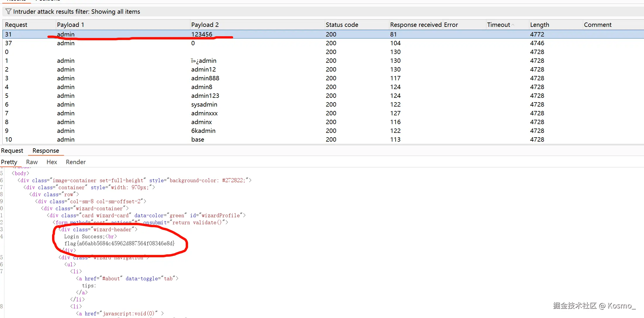Switch to the Response tab
644x318 pixels.
click(46, 151)
